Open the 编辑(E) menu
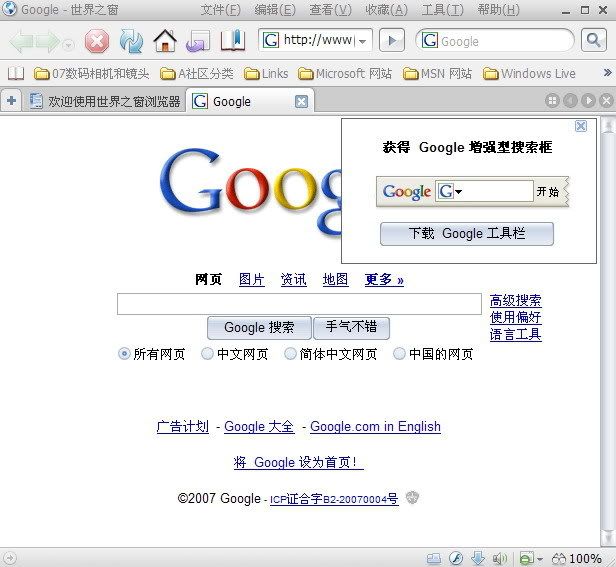The image size is (616, 567). [x=275, y=9]
